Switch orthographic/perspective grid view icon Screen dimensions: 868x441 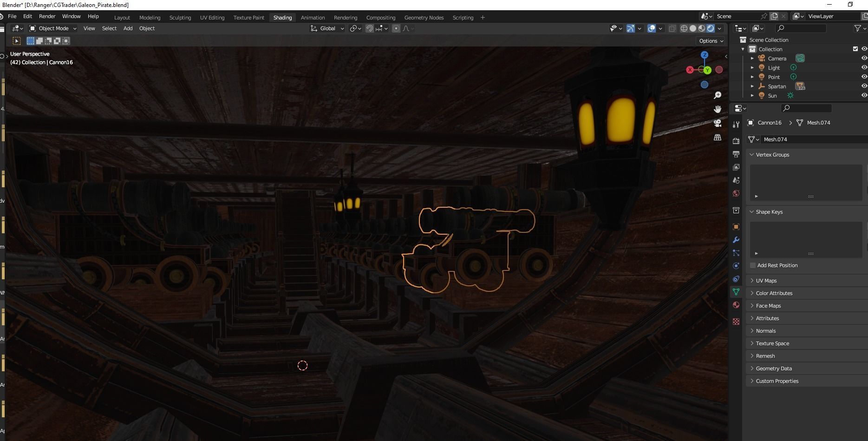(x=718, y=138)
